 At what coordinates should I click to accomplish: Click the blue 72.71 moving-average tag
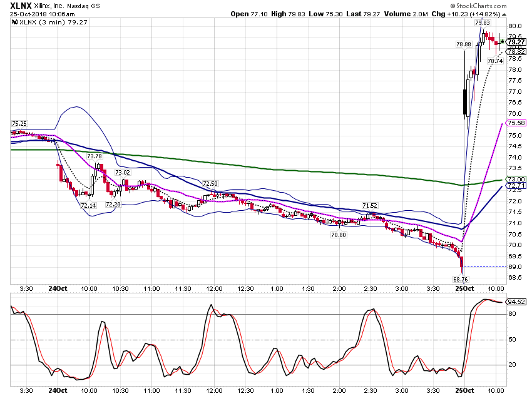516,185
